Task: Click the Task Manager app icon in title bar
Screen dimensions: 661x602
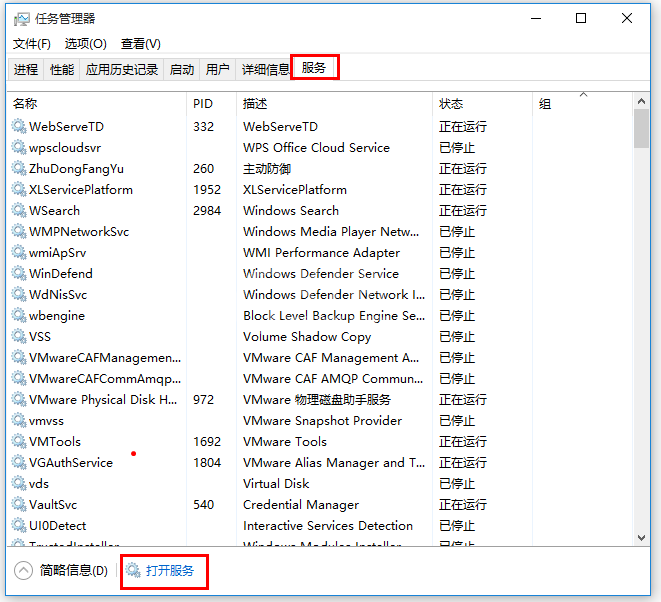Action: [21, 19]
